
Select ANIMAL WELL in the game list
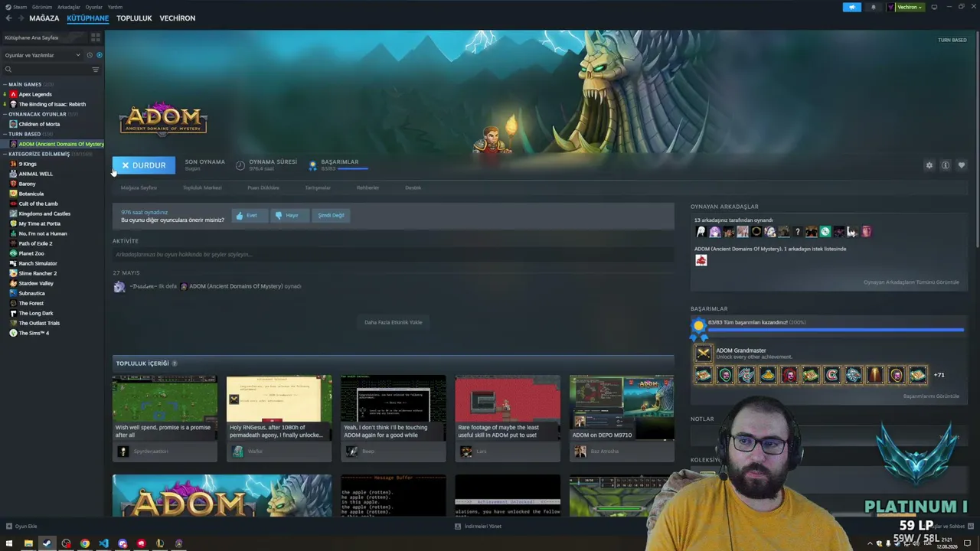pos(36,174)
